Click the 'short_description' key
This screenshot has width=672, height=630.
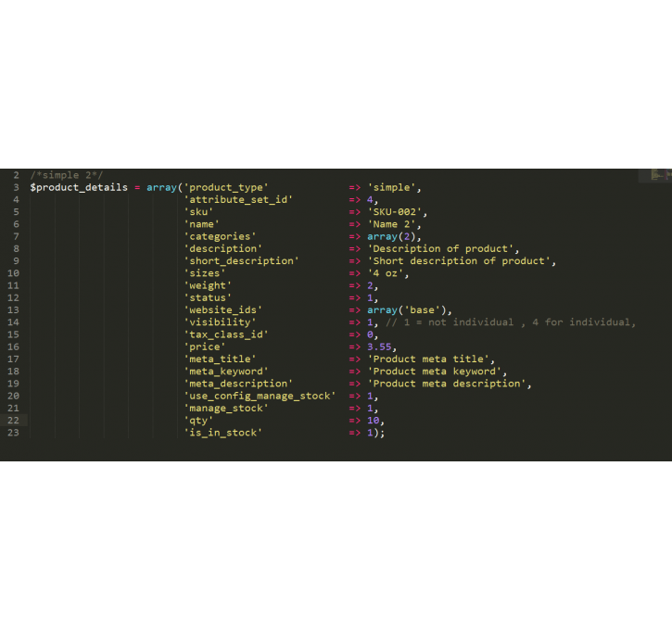(241, 261)
